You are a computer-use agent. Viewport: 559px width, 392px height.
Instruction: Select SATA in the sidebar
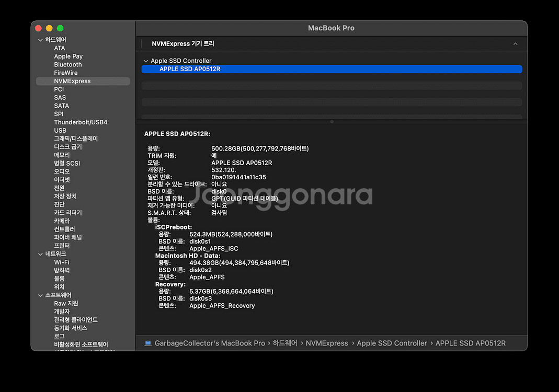click(x=61, y=106)
